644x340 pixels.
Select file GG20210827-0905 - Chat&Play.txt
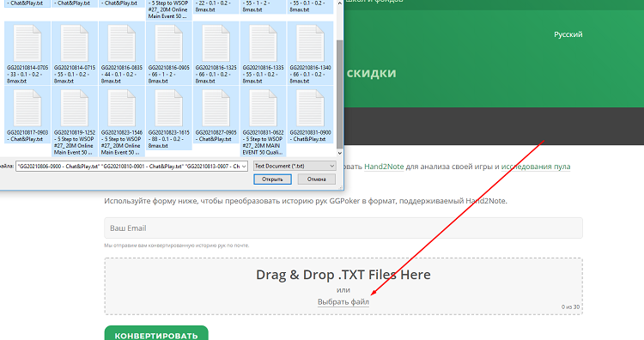click(216, 115)
